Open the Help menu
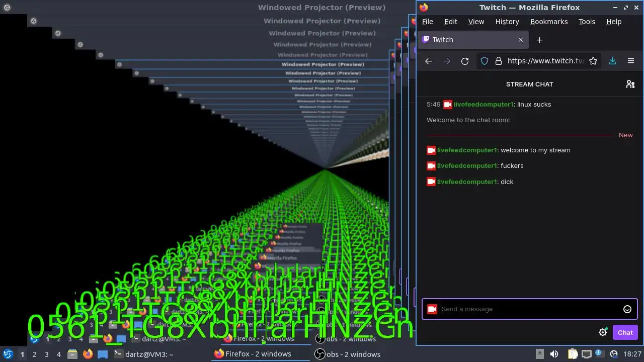This screenshot has width=644, height=362. (x=614, y=22)
